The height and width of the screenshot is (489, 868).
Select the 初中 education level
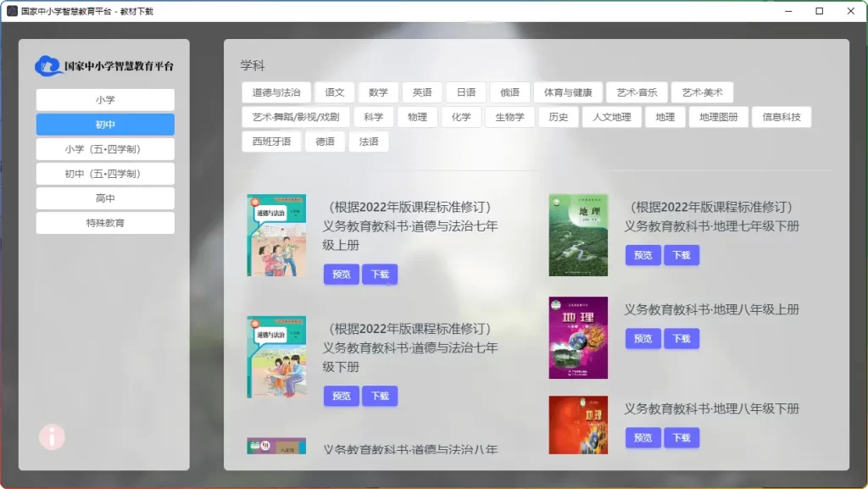coord(105,125)
